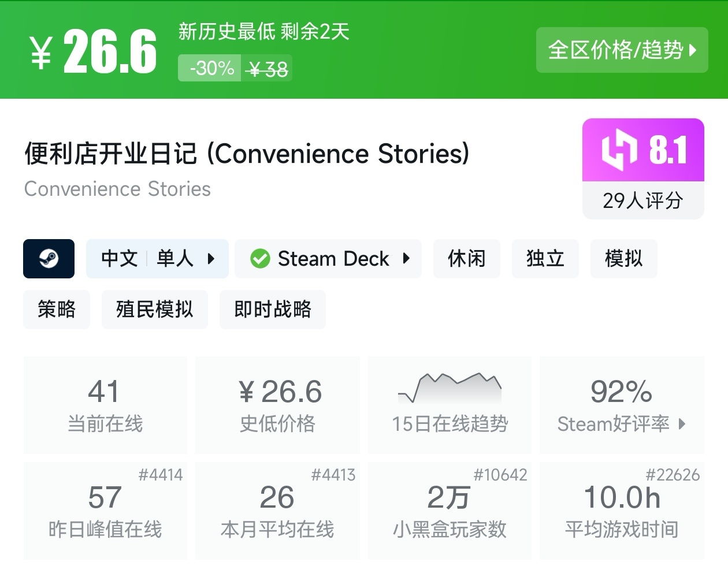Expand the Steam Deck compatibility arrow
728x566 pixels.
tap(406, 259)
